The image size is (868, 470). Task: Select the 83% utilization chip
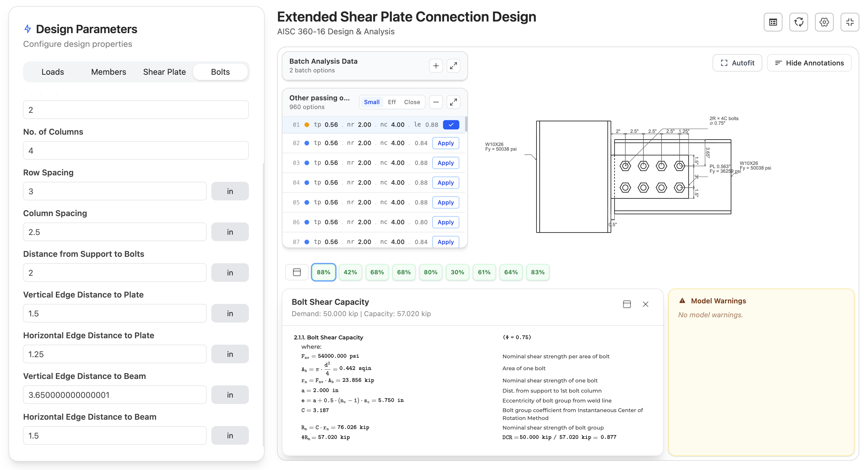click(x=537, y=272)
